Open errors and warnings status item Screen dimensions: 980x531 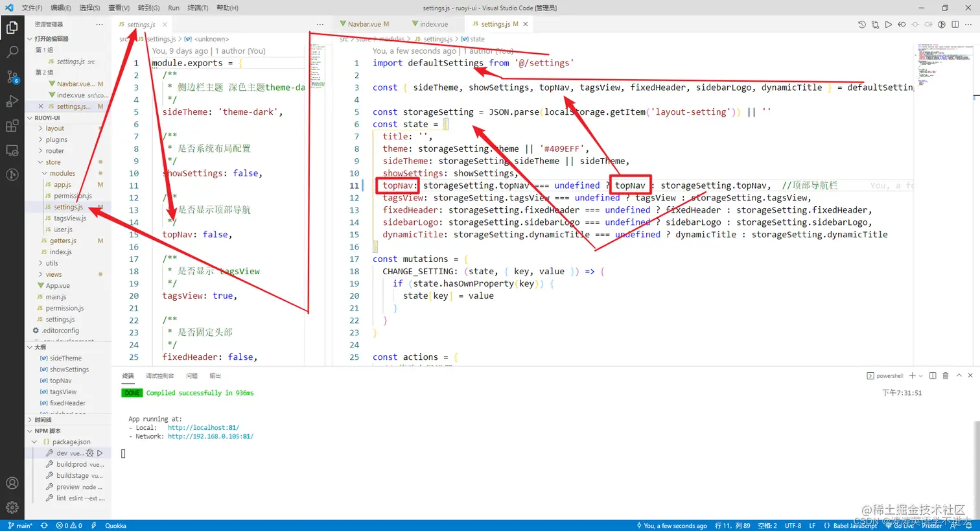click(x=69, y=526)
